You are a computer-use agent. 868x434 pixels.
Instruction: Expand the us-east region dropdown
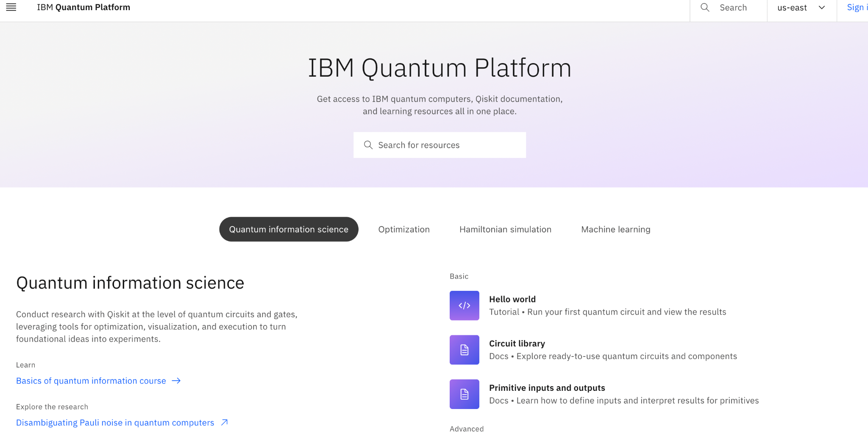click(801, 8)
